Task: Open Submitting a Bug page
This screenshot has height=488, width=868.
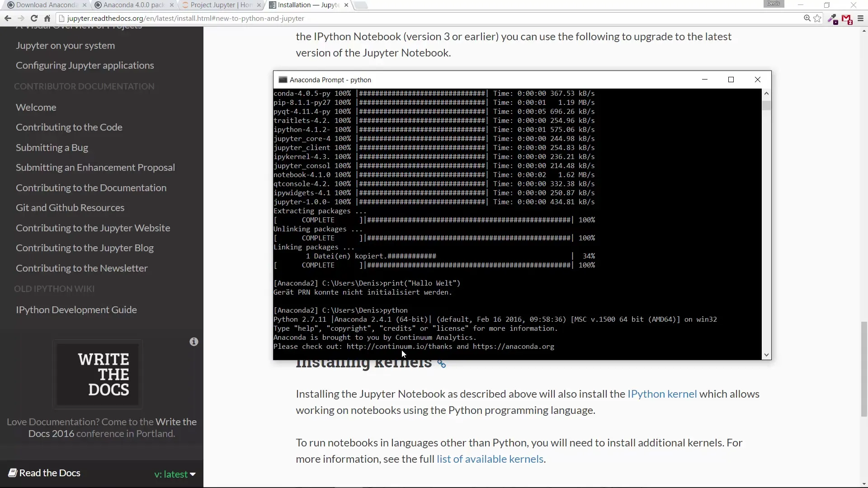Action: [x=52, y=148]
